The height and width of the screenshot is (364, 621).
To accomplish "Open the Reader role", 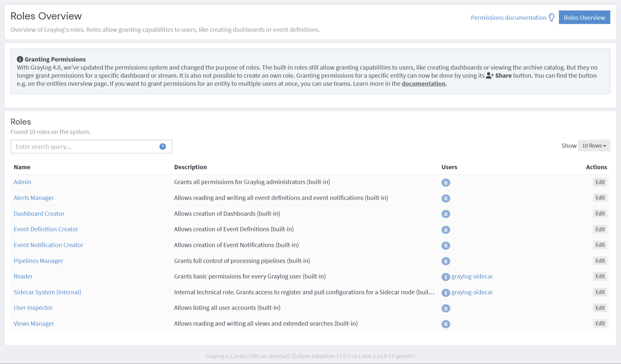I will click(23, 276).
